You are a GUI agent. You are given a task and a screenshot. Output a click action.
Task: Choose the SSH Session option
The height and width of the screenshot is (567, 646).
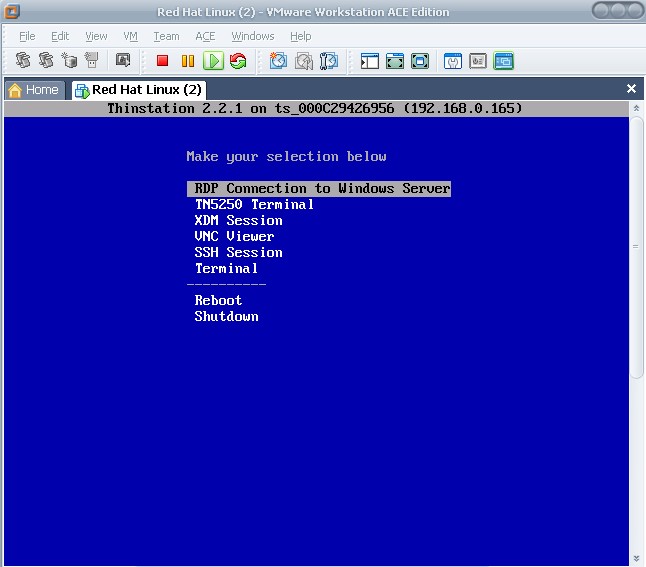(239, 252)
